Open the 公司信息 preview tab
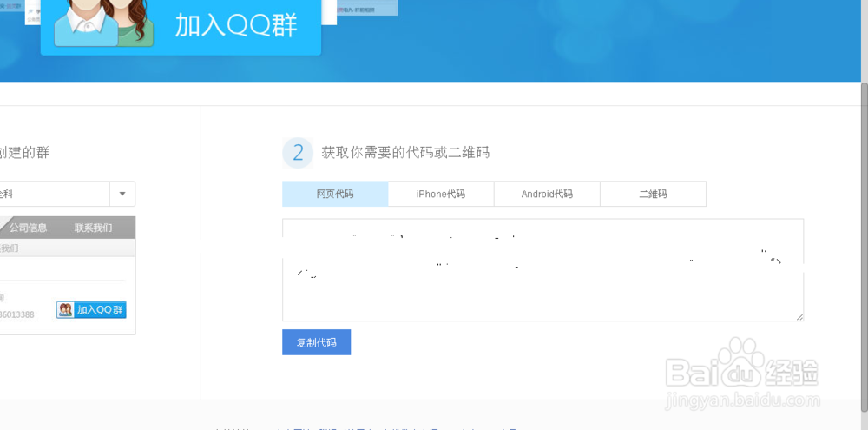This screenshot has width=868, height=430. pos(29,228)
